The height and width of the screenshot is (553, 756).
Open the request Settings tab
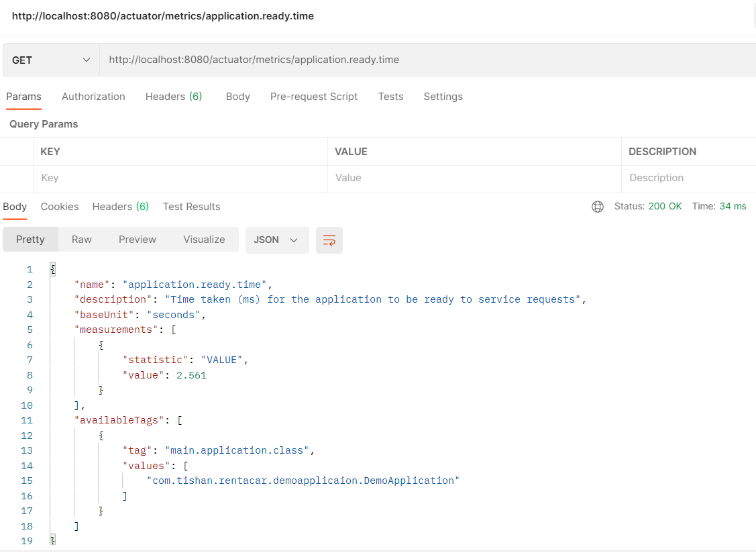coord(443,97)
